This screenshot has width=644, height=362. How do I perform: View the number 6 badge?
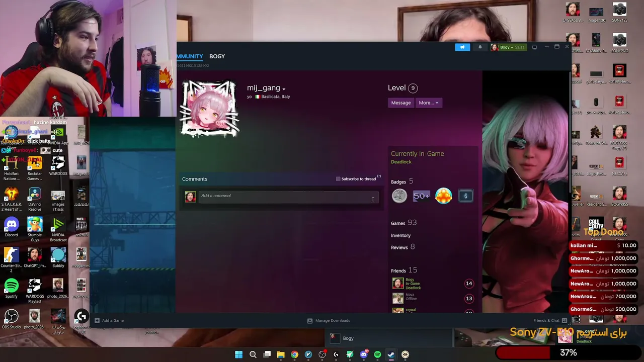tap(465, 196)
